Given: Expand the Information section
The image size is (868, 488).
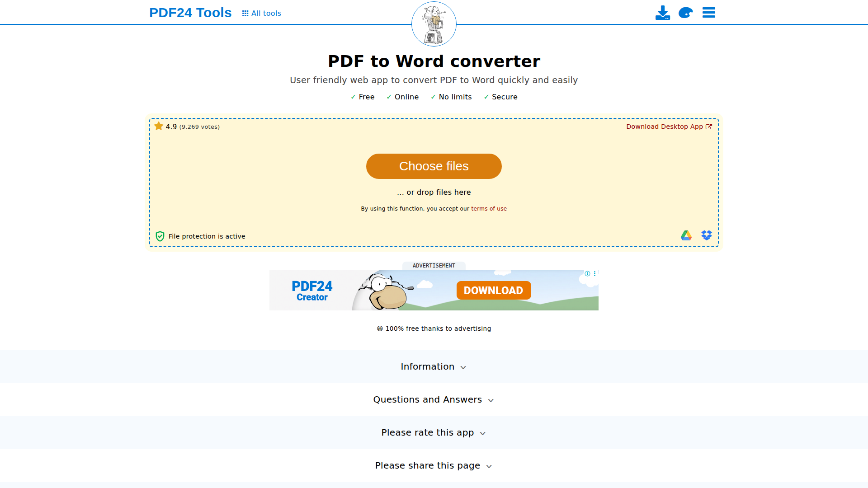Looking at the screenshot, I should [x=433, y=366].
